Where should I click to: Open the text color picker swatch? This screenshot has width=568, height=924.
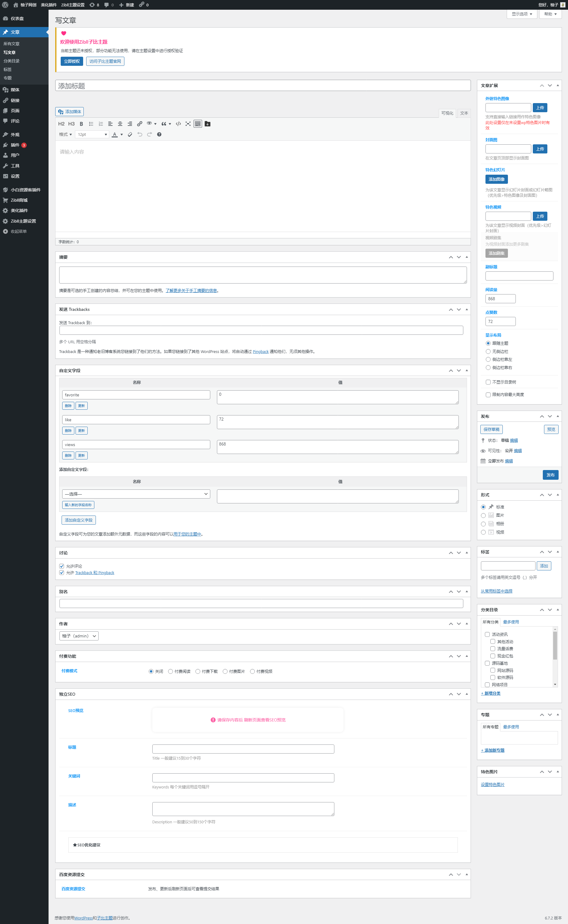[x=115, y=134]
